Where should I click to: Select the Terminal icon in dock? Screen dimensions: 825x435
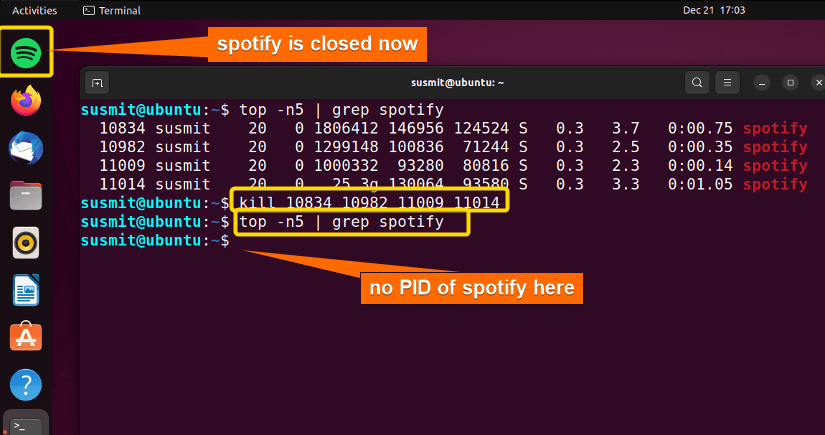pos(26,425)
